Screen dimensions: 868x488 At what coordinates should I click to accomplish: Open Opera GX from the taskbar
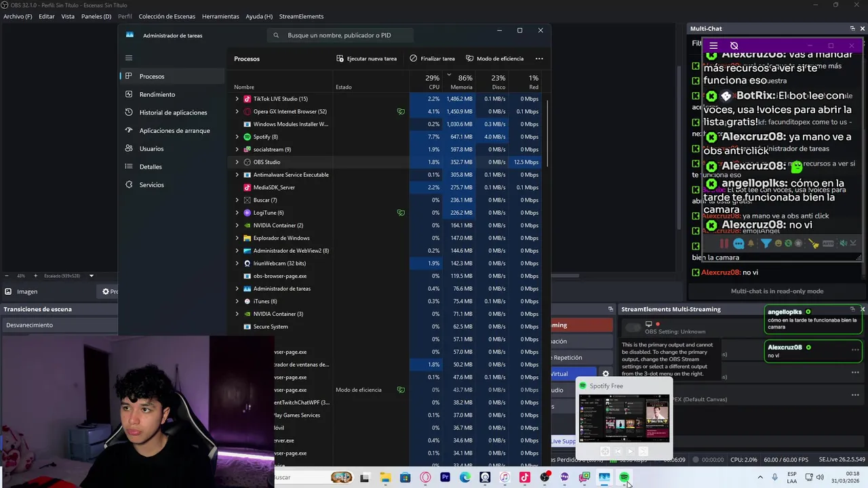click(425, 478)
